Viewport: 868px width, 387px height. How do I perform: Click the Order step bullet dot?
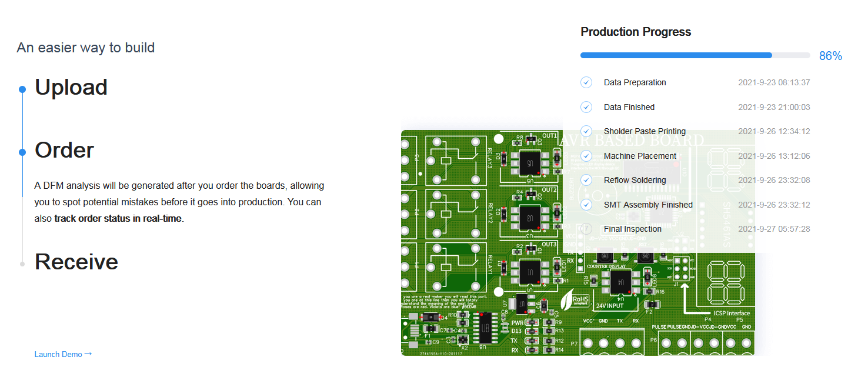(22, 152)
